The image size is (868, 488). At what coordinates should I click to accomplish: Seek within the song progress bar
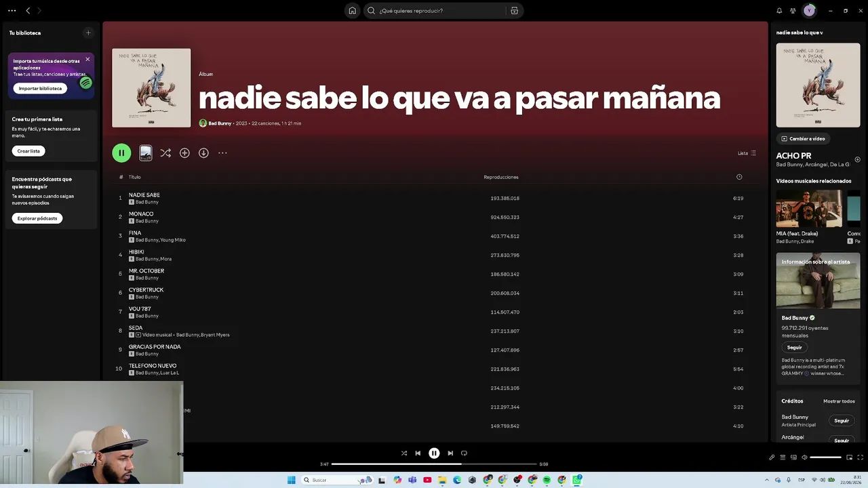click(434, 464)
